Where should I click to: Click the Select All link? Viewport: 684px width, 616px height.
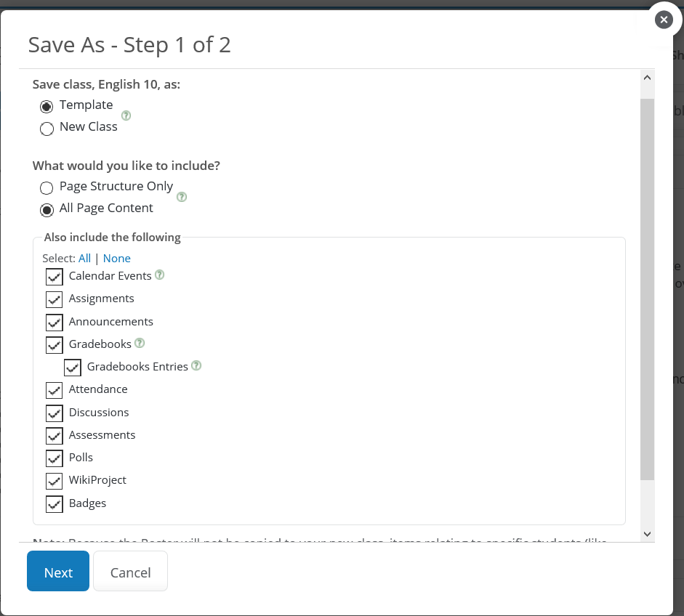[84, 258]
